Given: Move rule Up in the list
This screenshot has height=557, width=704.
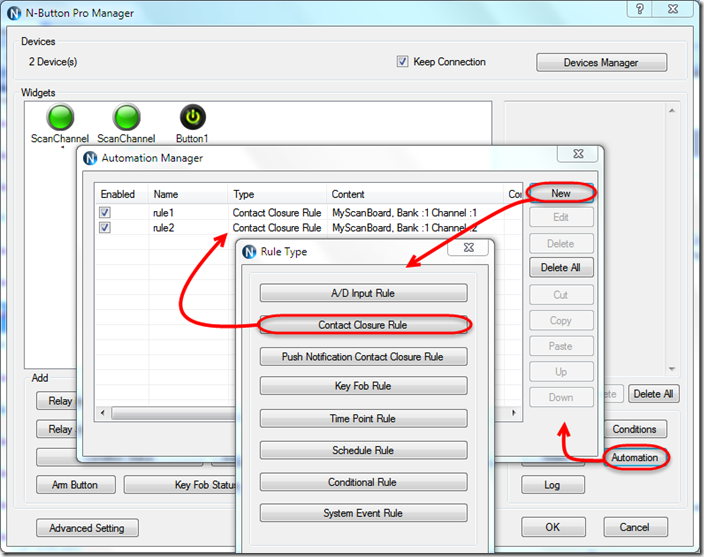Looking at the screenshot, I should click(561, 372).
